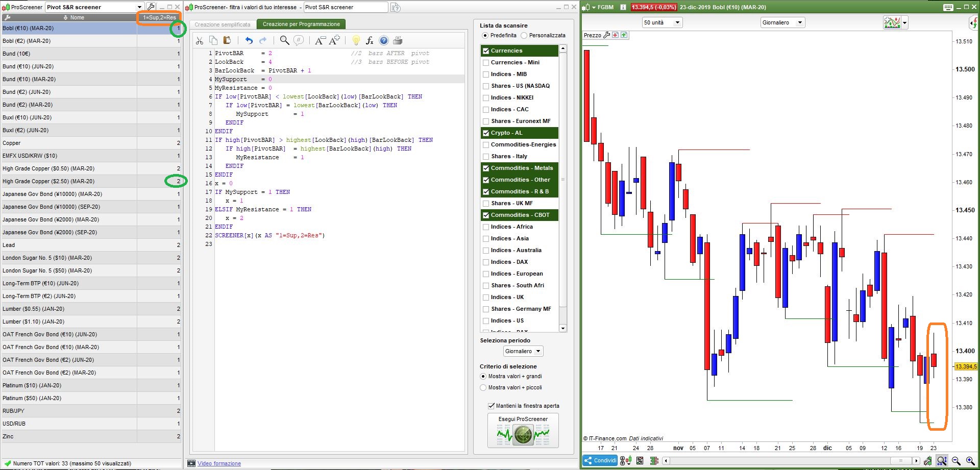Open the order list icon in chart bottom bar
This screenshot has width=980, height=470.
tap(640, 461)
